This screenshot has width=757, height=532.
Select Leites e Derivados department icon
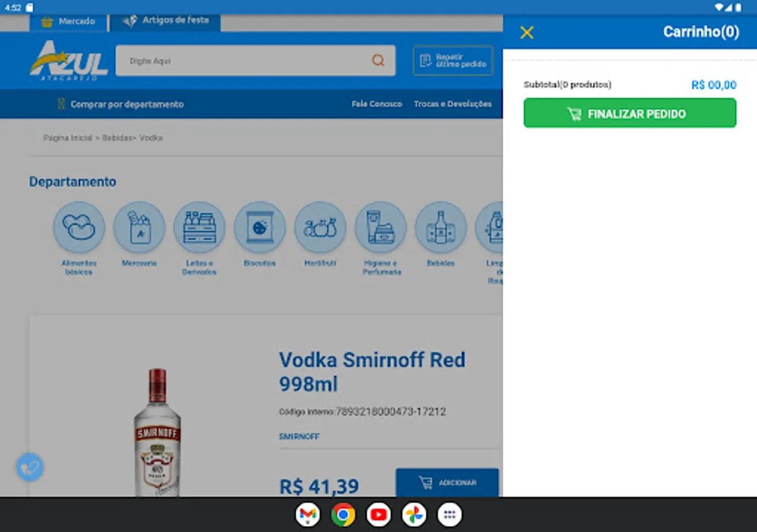pyautogui.click(x=199, y=228)
